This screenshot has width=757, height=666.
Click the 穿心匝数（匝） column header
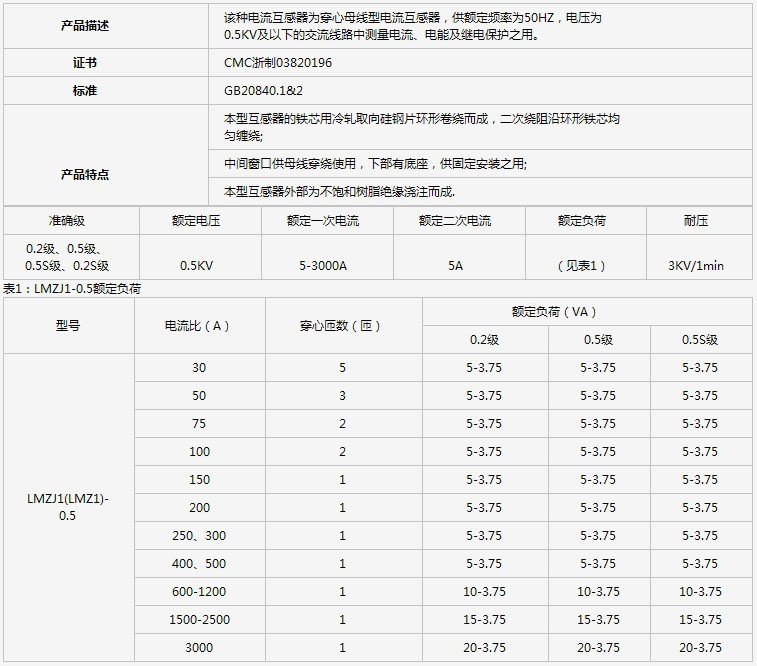pyautogui.click(x=342, y=326)
